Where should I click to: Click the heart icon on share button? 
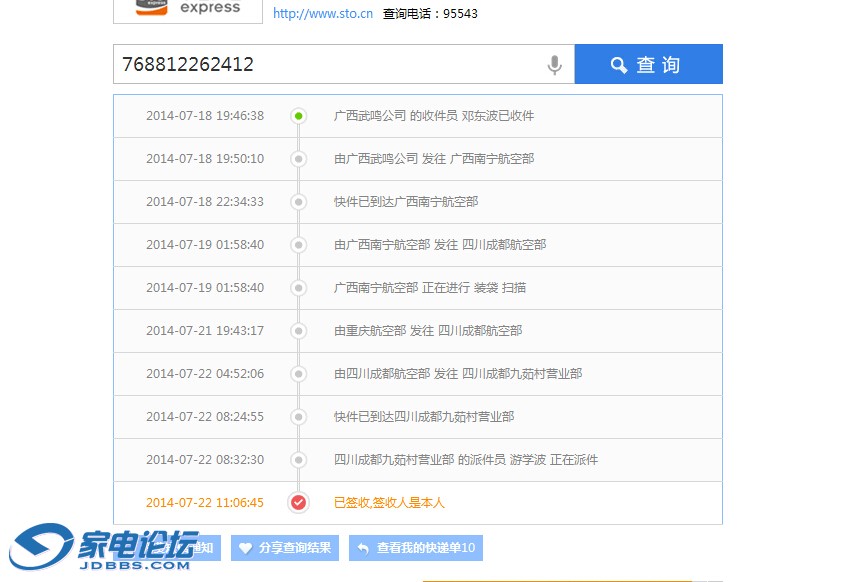pyautogui.click(x=245, y=548)
